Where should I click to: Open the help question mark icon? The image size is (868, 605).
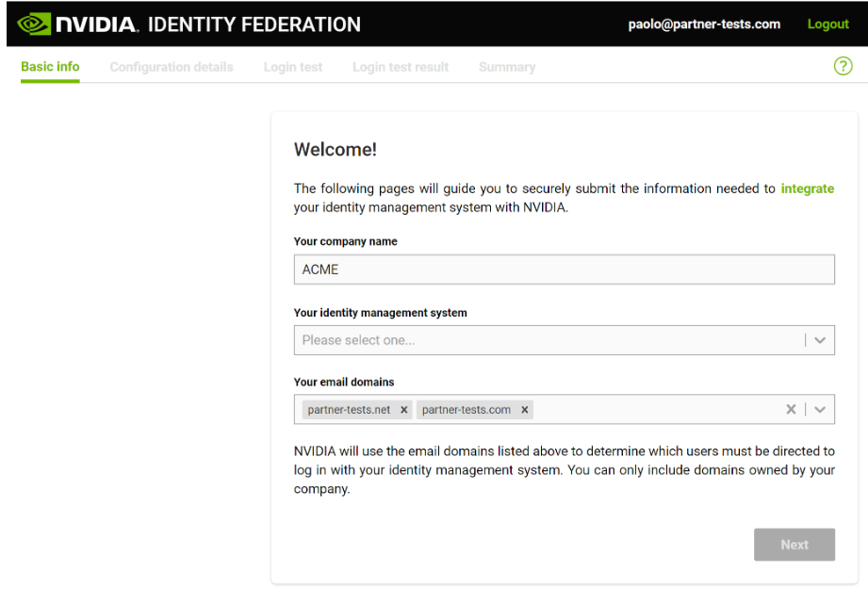(x=843, y=66)
